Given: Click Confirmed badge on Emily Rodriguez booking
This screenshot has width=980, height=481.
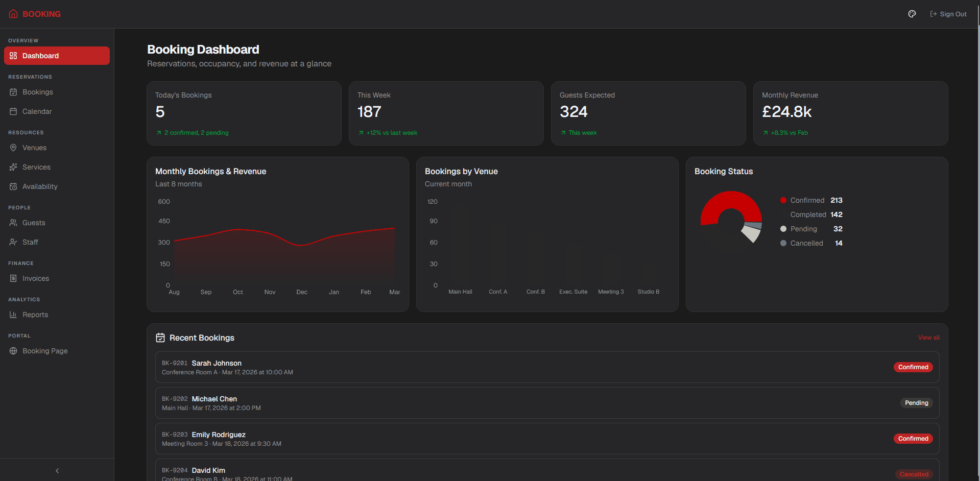Looking at the screenshot, I should pos(913,439).
